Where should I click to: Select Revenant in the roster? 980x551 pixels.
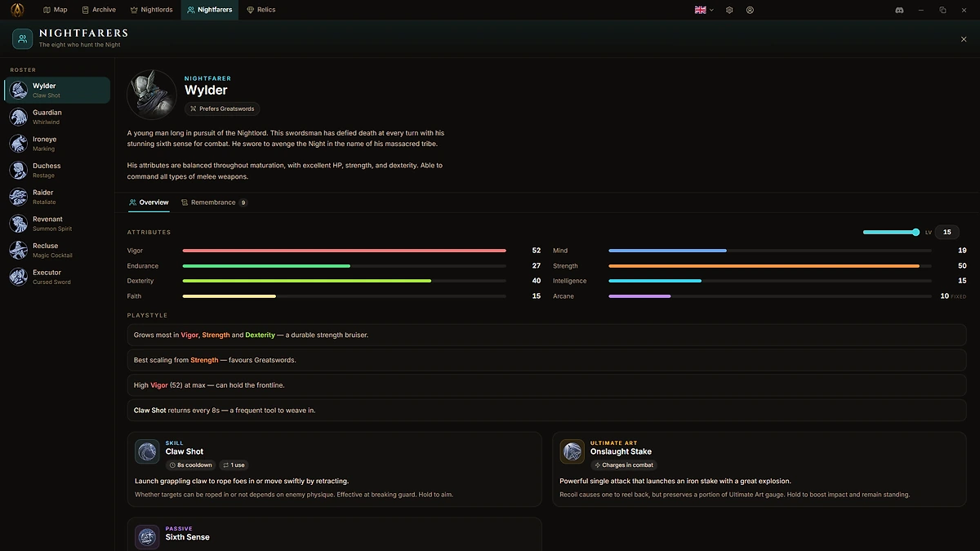(x=57, y=224)
